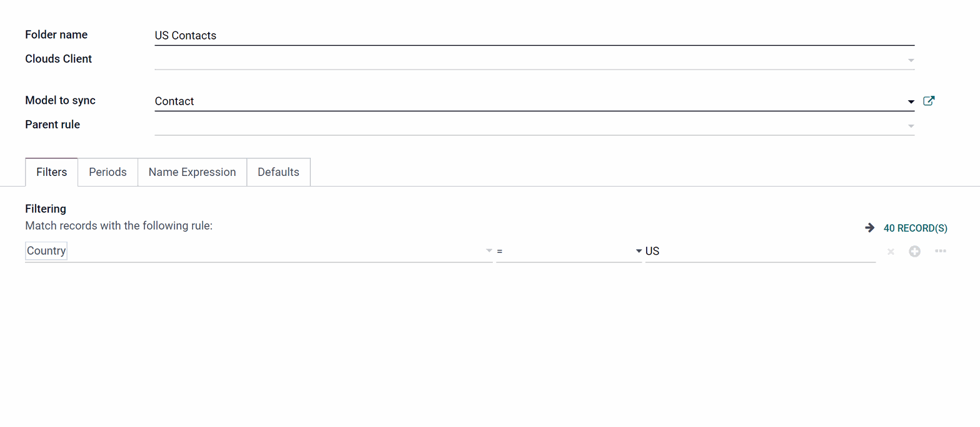Click the filter value field containing US
980x427 pixels.
[x=760, y=251]
